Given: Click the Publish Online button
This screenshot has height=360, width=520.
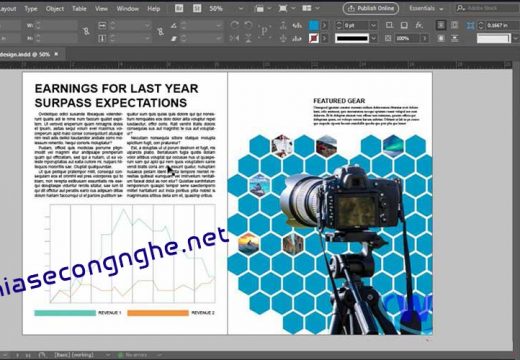Looking at the screenshot, I should pyautogui.click(x=371, y=8).
